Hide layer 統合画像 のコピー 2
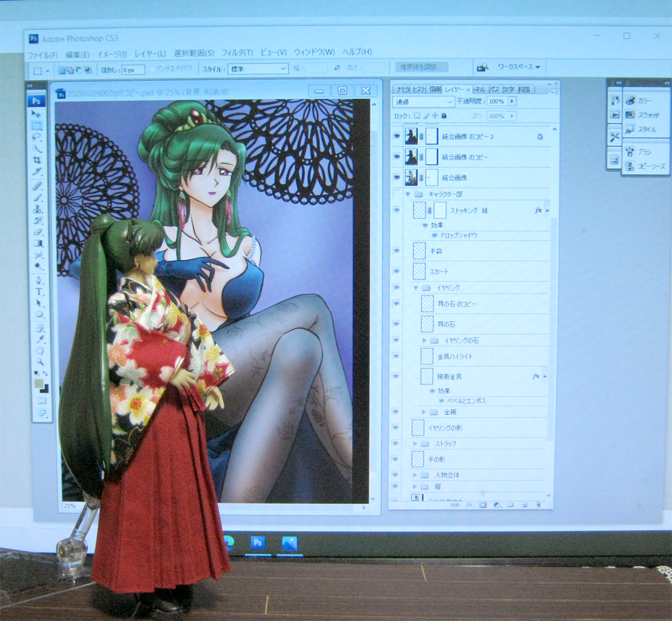 coord(396,136)
